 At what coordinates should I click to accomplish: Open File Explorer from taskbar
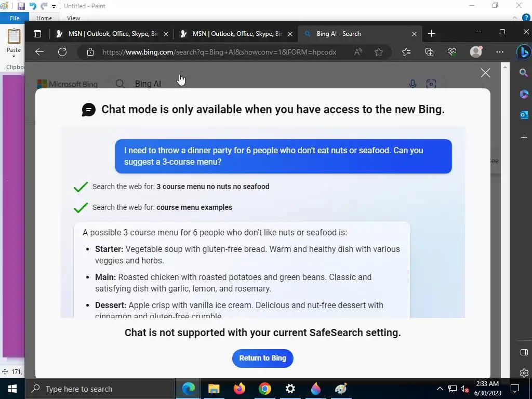pyautogui.click(x=214, y=389)
